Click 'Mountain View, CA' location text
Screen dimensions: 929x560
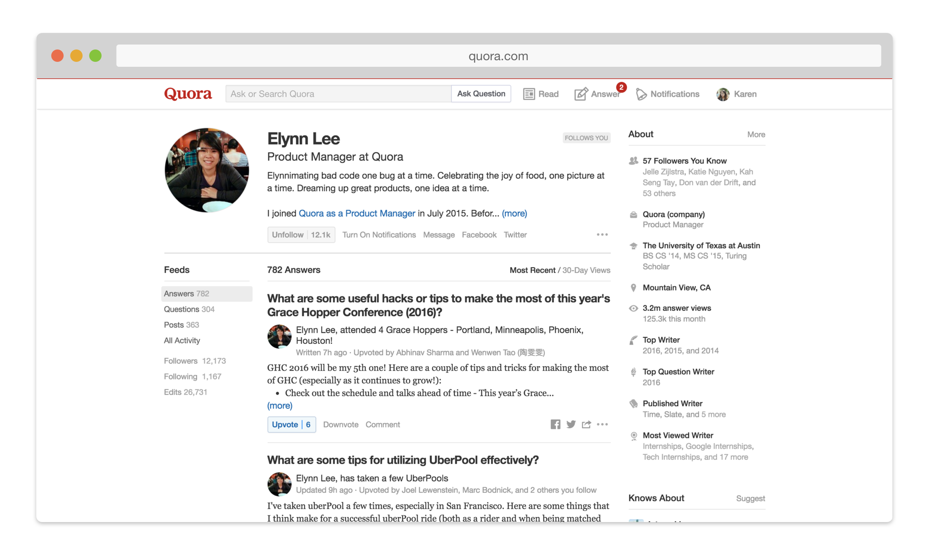coord(677,287)
